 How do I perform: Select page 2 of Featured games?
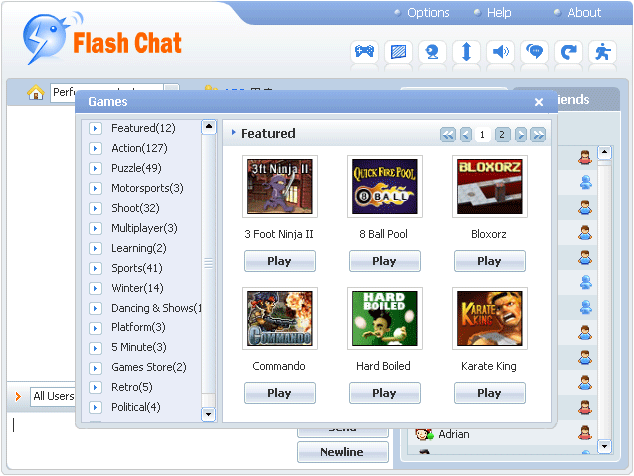pyautogui.click(x=502, y=135)
